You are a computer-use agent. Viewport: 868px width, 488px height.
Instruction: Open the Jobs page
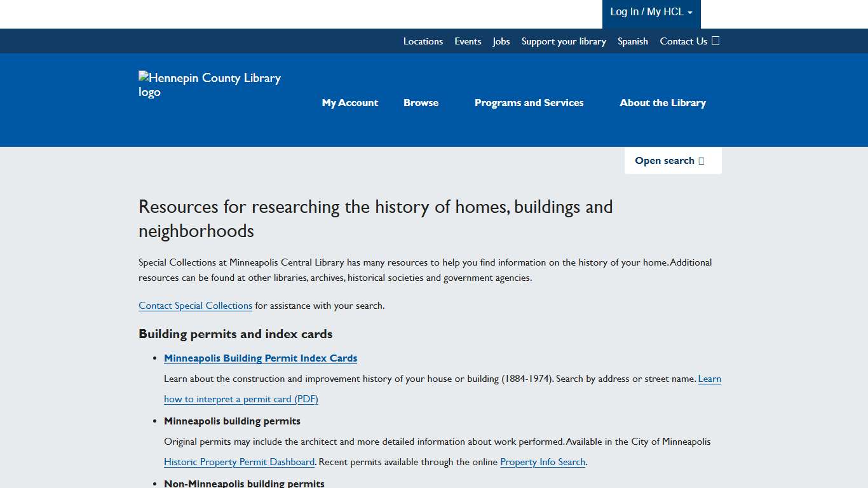[x=501, y=41]
